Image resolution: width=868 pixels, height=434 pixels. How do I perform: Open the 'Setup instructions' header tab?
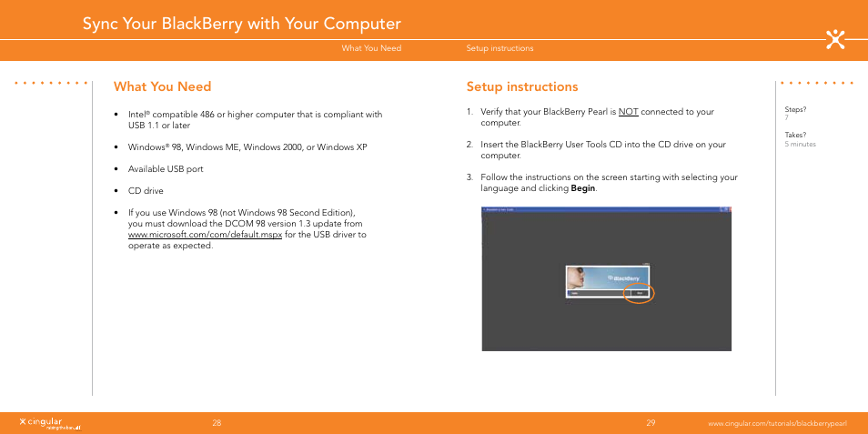(x=500, y=48)
